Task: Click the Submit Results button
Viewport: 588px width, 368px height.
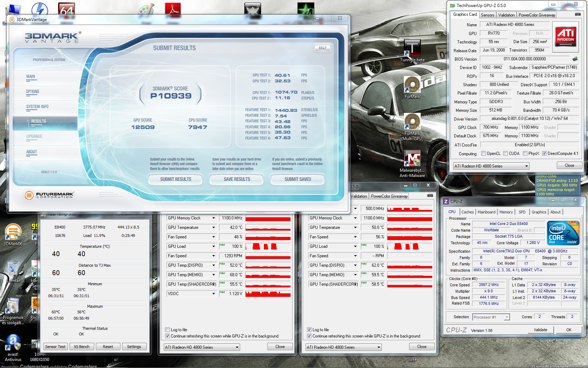Action: click(x=176, y=179)
